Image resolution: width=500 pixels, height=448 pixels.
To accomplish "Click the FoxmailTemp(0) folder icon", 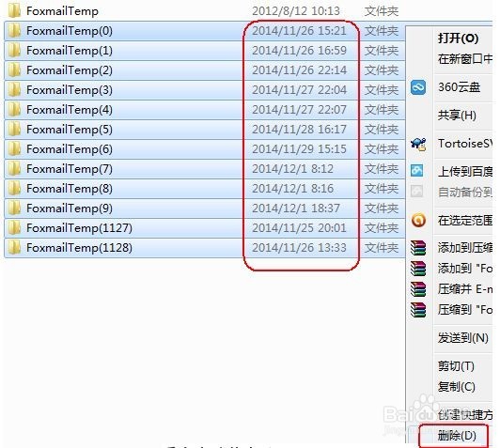I will click(x=14, y=31).
